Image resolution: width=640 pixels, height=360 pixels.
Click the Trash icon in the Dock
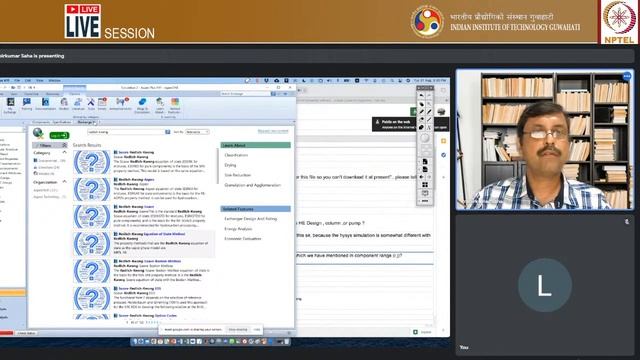287,341
